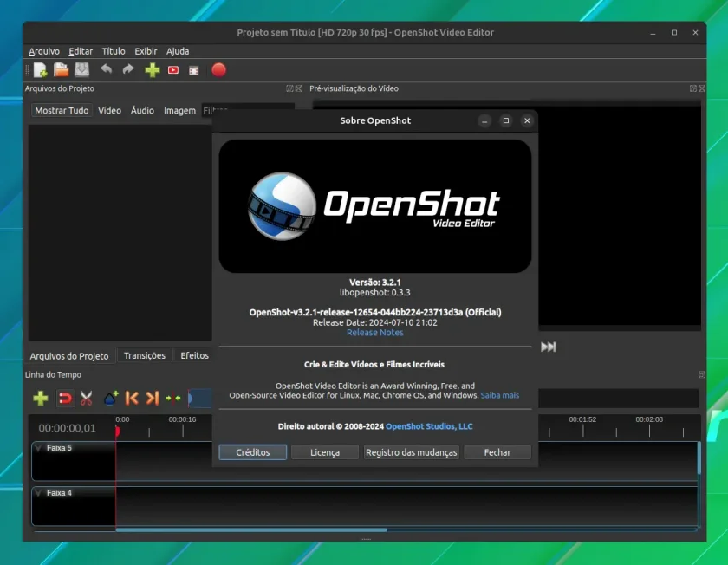Click the timeline zoom slider handle
This screenshot has width=728, height=565.
pos(191,398)
